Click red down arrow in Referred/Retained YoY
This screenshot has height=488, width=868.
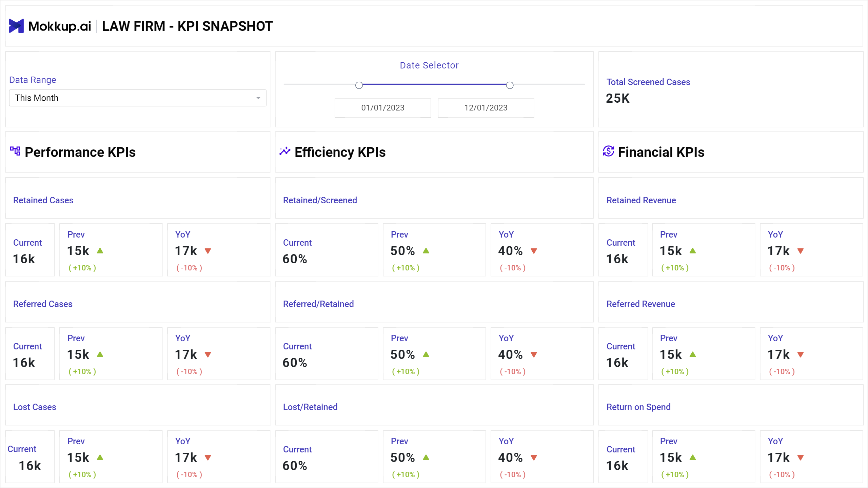point(534,354)
